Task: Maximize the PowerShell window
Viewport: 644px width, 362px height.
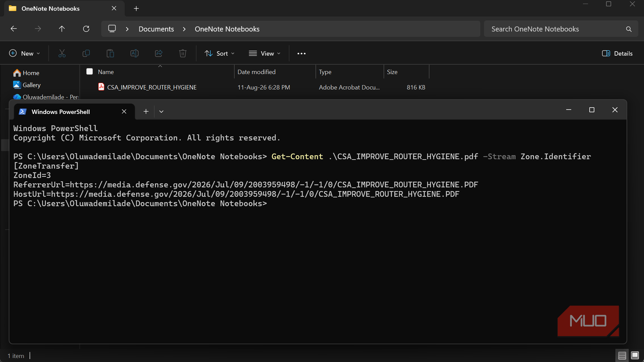Action: pyautogui.click(x=592, y=110)
